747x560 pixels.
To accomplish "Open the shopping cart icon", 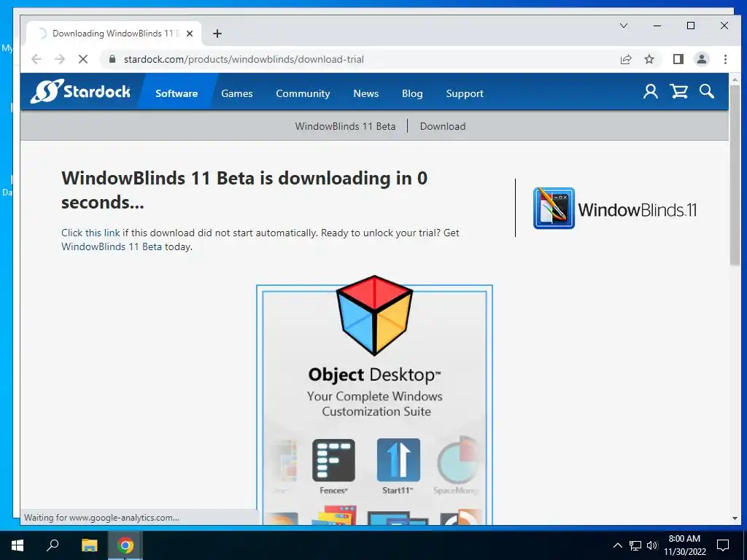I will pyautogui.click(x=678, y=91).
